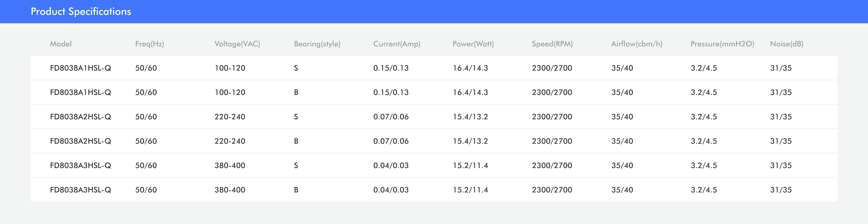Select the Power(Watt) column header
The image size is (868, 224).
pos(473,44)
